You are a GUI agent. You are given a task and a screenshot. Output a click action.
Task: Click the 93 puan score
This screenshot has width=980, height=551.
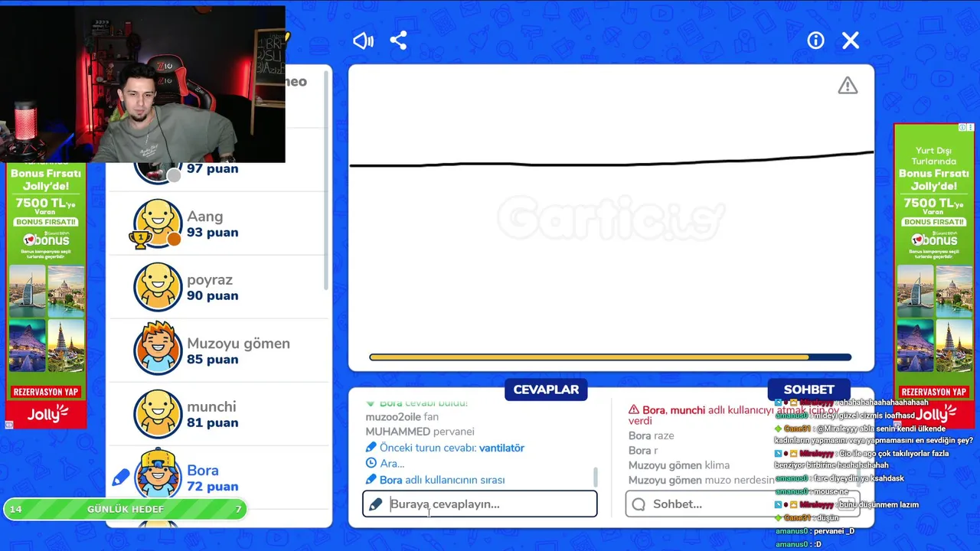click(x=212, y=233)
